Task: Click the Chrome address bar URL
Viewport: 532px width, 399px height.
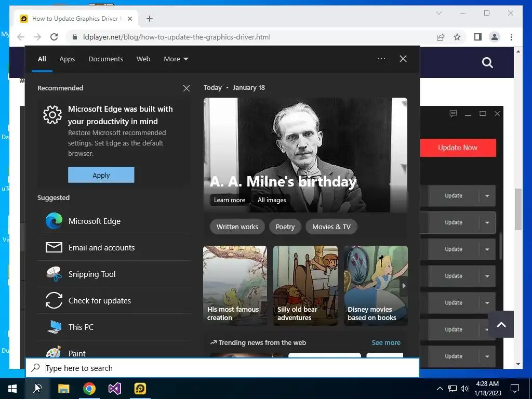Action: click(x=177, y=37)
